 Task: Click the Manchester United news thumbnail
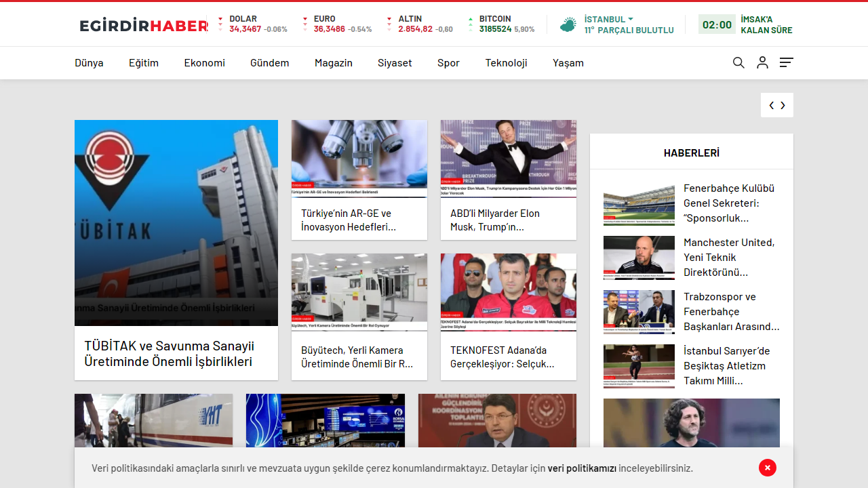[639, 258]
